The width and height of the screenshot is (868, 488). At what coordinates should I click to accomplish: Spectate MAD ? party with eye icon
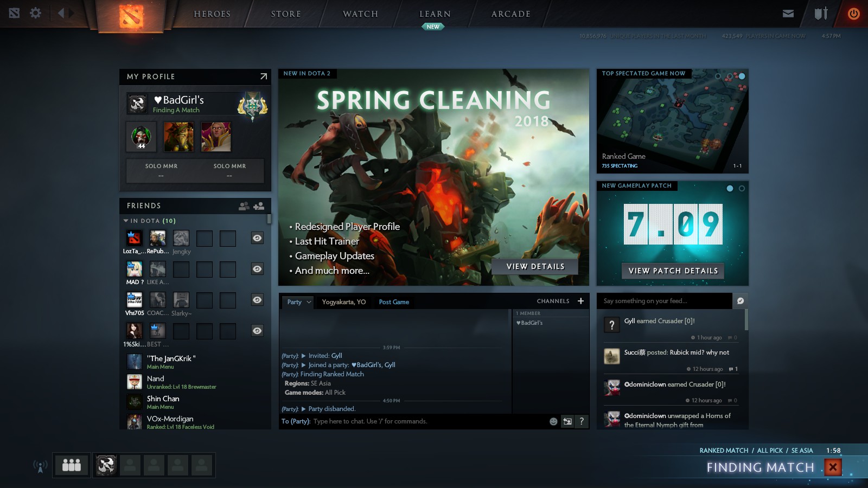tap(257, 269)
